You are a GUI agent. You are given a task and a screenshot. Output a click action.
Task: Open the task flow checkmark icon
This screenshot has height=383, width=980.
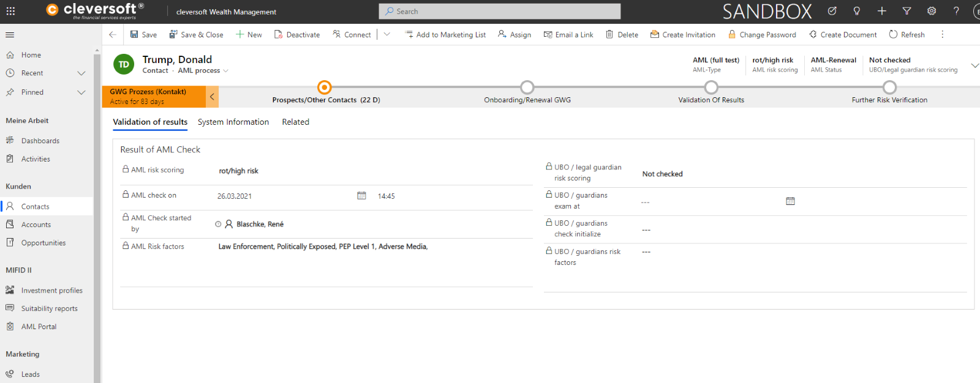(832, 11)
